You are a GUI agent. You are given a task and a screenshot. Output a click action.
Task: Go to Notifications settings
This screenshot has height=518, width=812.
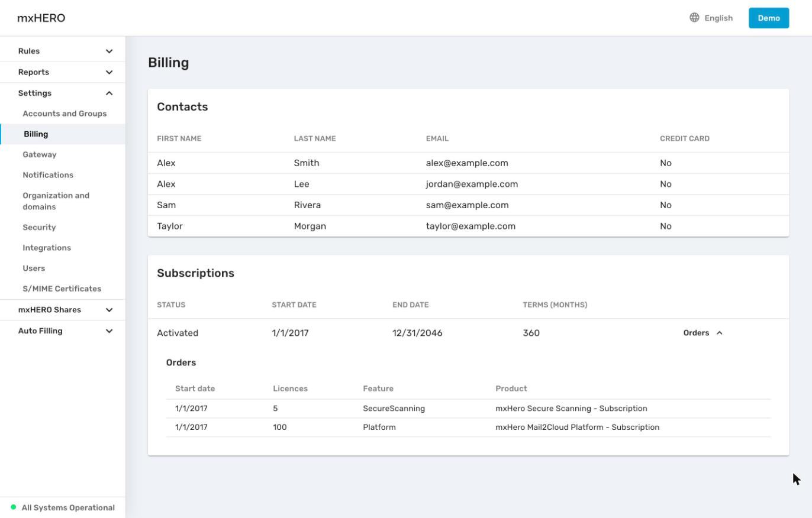48,175
